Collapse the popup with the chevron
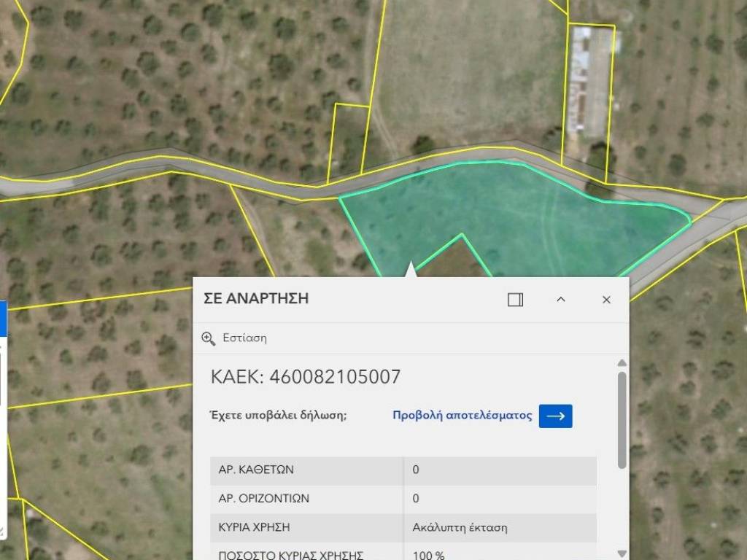This screenshot has height=560, width=747. [x=560, y=300]
